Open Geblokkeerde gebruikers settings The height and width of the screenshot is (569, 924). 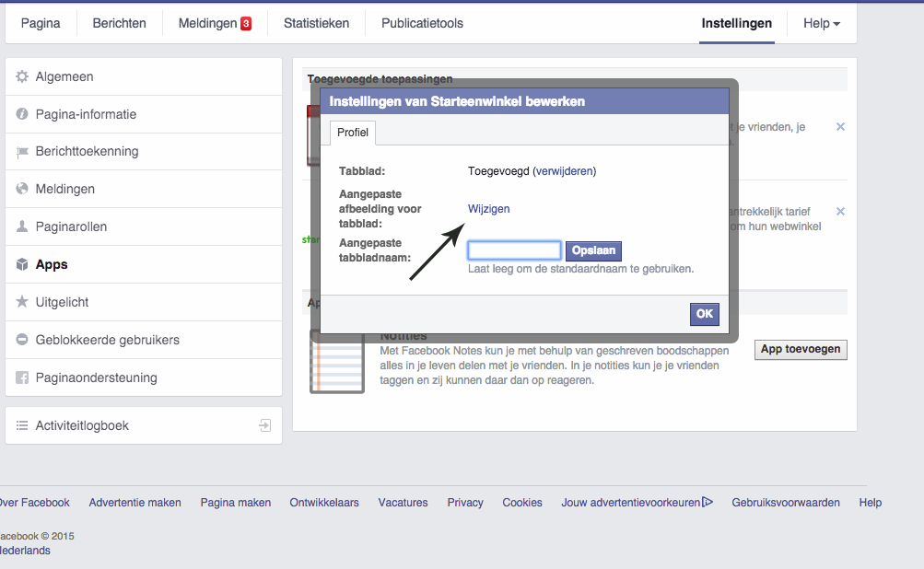(144, 340)
